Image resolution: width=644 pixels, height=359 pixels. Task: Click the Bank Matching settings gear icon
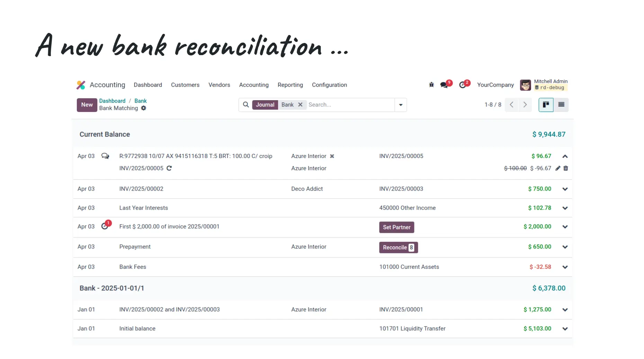click(x=143, y=108)
